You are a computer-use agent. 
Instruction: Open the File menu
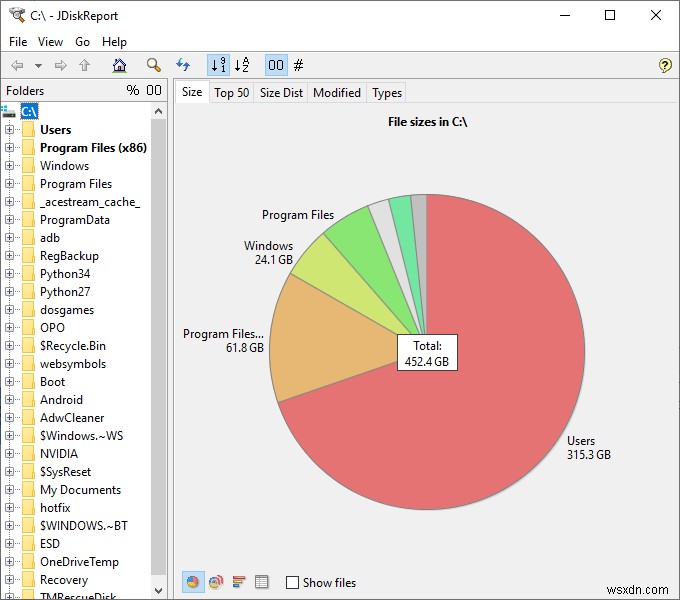tap(18, 42)
